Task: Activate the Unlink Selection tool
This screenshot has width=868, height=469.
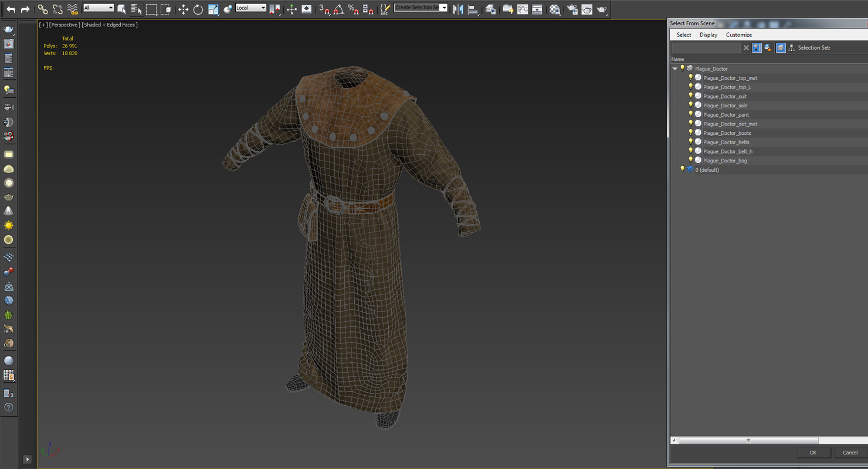Action: coord(57,9)
